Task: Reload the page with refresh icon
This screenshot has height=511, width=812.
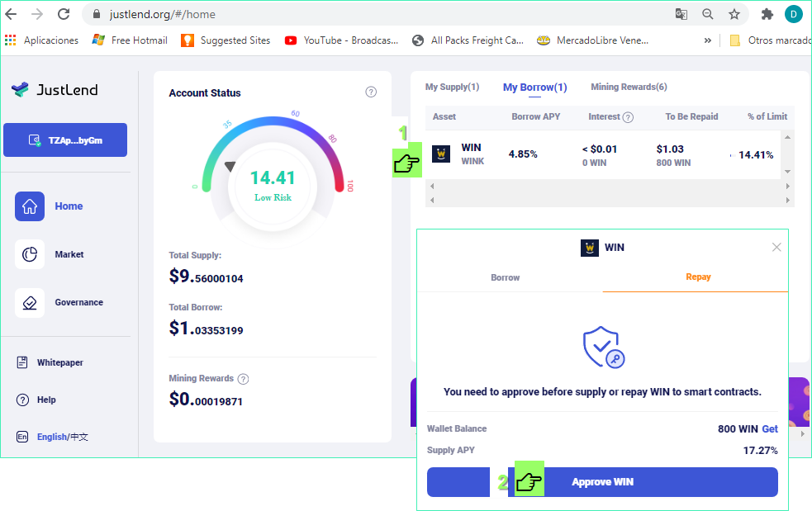Action: pos(64,14)
